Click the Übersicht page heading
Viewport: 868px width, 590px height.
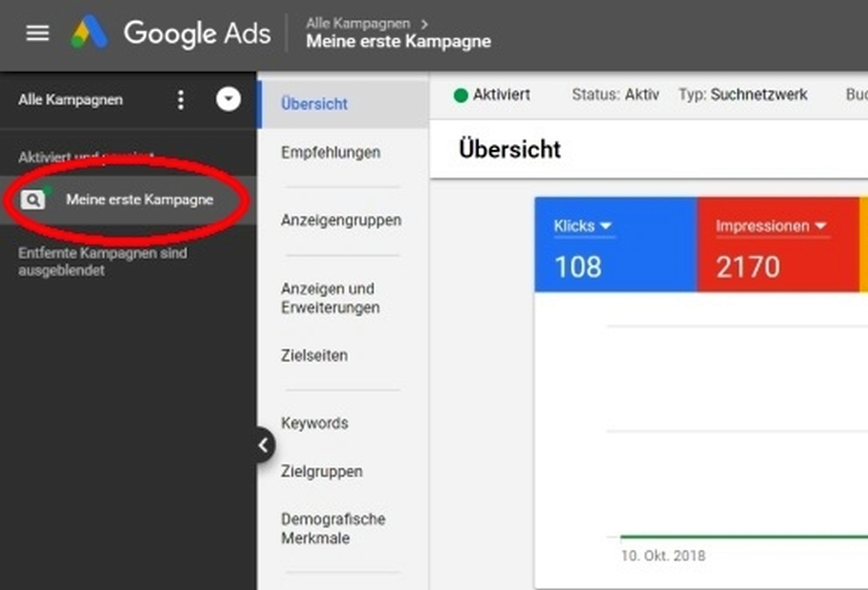510,149
